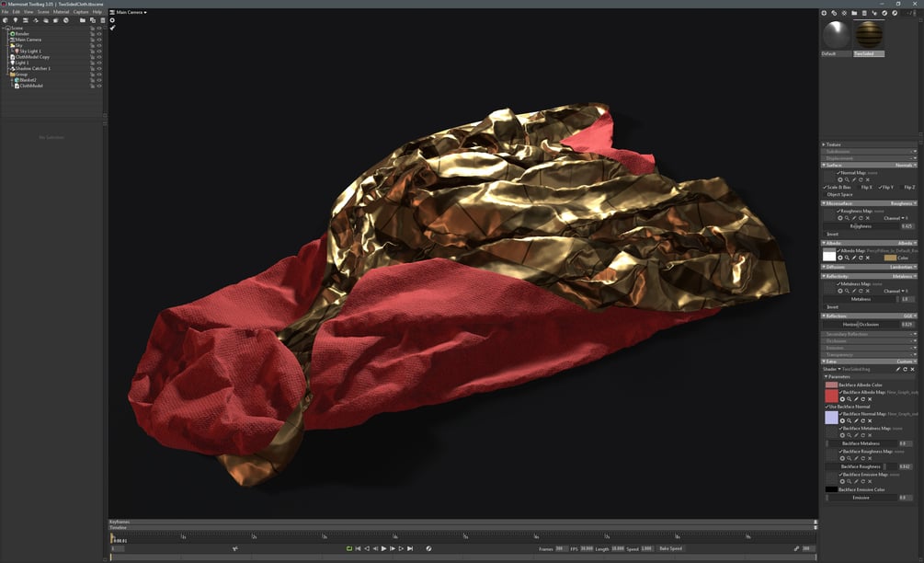Click the Frames input field in timeline

pos(561,548)
